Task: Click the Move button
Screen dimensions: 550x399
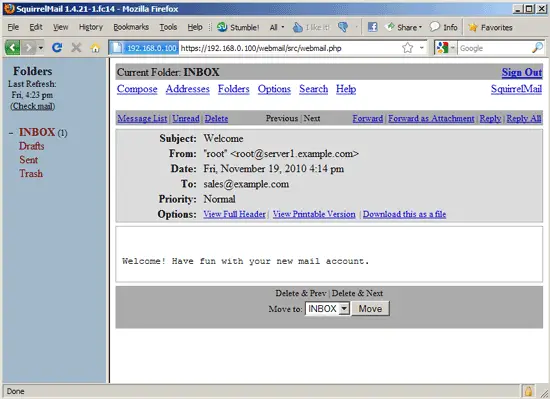Action: [370, 309]
